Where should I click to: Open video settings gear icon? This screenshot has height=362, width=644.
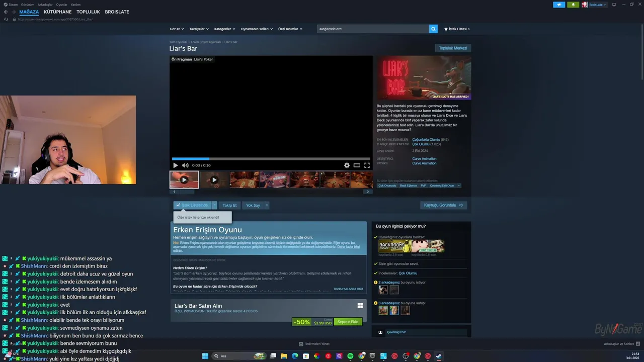tap(347, 165)
